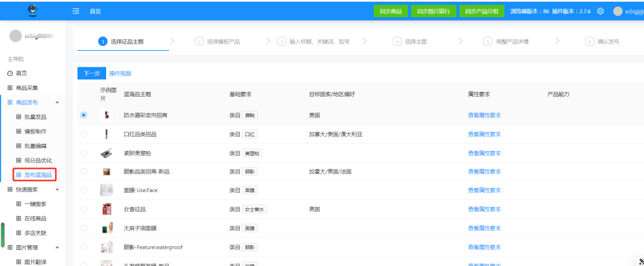Open example image for 面膜-Use:Face
This screenshot has width=644, height=266.
tap(106, 190)
